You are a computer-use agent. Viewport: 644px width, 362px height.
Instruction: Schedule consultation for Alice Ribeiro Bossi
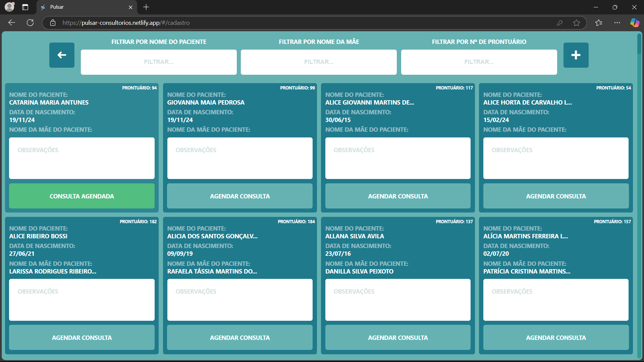[x=82, y=338]
